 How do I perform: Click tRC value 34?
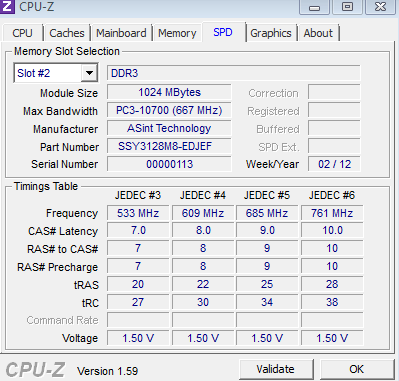point(267,302)
